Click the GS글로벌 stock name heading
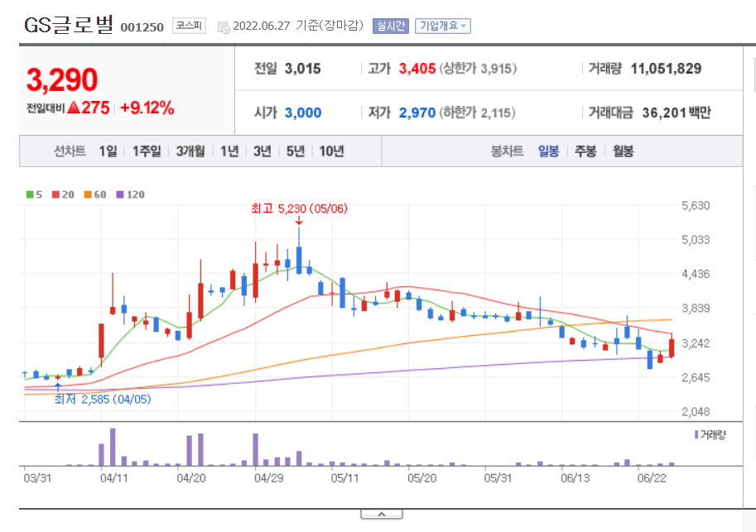Viewport: 756px width, 532px height. click(69, 24)
